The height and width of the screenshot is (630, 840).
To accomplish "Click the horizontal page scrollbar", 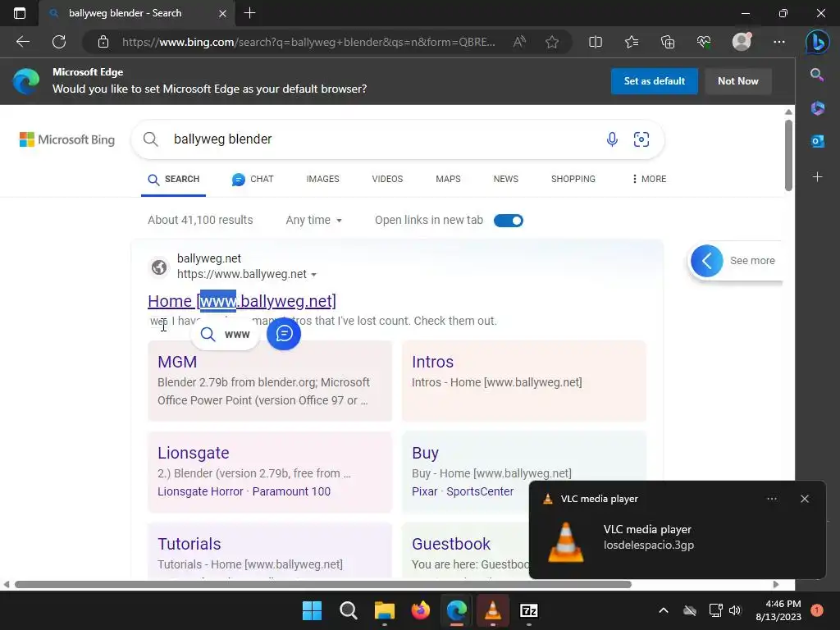I will [x=323, y=584].
